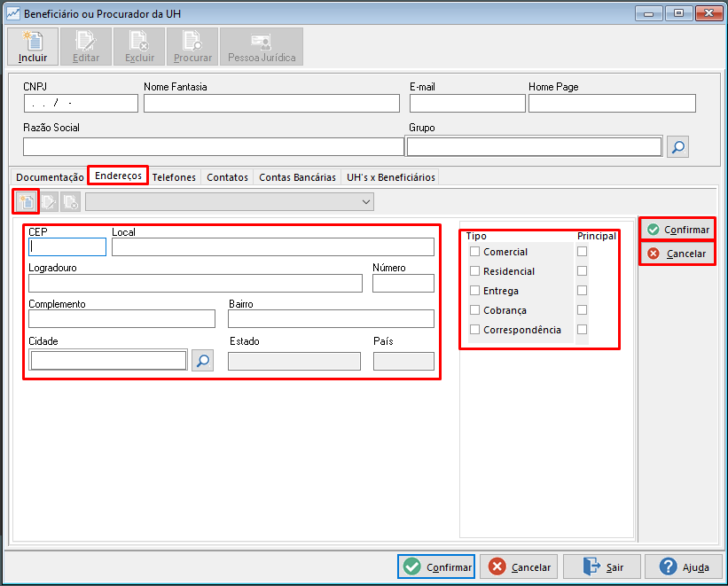Click the Nome Fantasia field
This screenshot has width=728, height=586.
[x=271, y=104]
